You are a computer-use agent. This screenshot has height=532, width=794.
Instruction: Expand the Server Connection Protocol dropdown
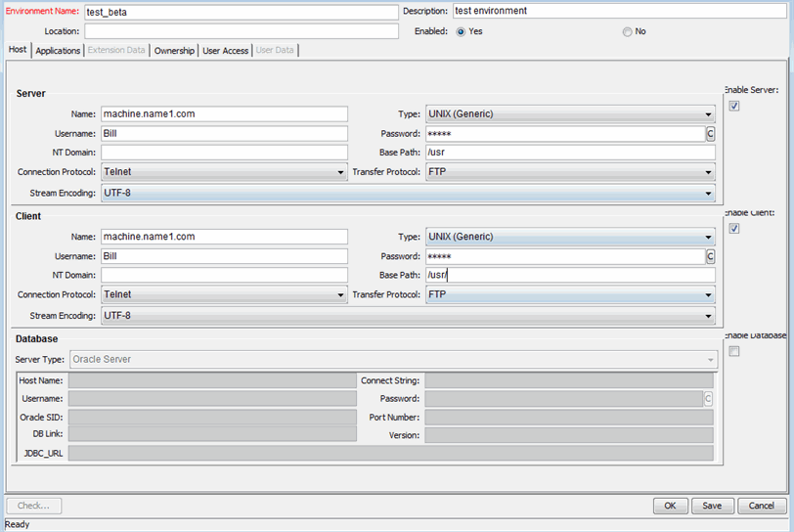(x=224, y=172)
